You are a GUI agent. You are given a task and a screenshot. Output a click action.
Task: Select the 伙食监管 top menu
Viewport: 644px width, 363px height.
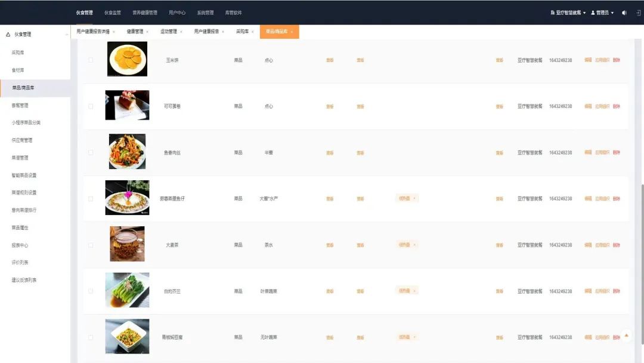click(x=113, y=13)
